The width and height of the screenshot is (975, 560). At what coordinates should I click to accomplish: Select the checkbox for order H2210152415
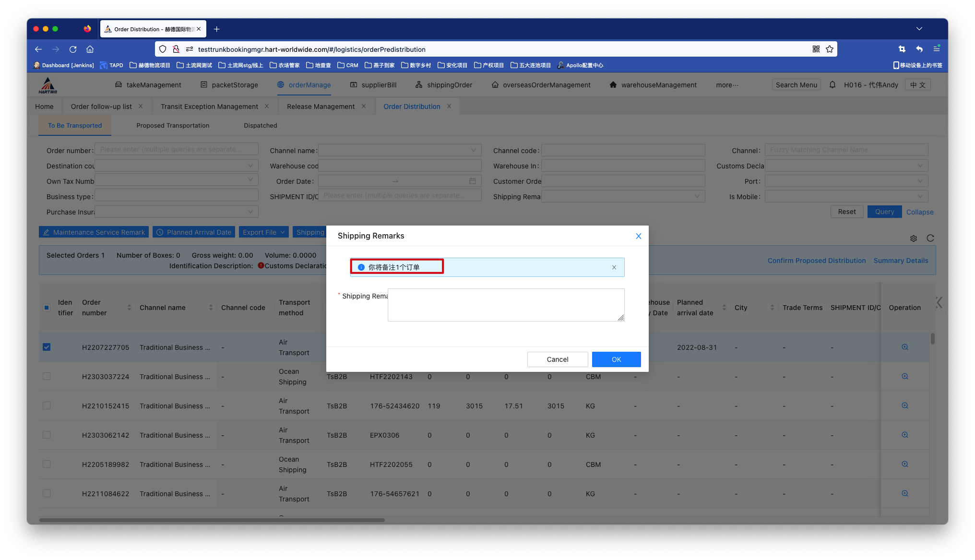(x=47, y=405)
